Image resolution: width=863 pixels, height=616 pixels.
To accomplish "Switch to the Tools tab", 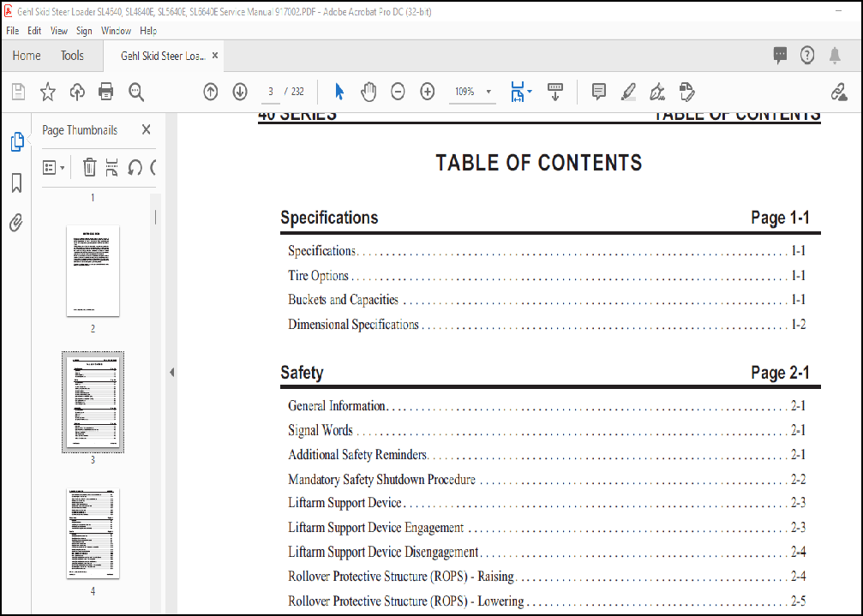I will [x=72, y=56].
